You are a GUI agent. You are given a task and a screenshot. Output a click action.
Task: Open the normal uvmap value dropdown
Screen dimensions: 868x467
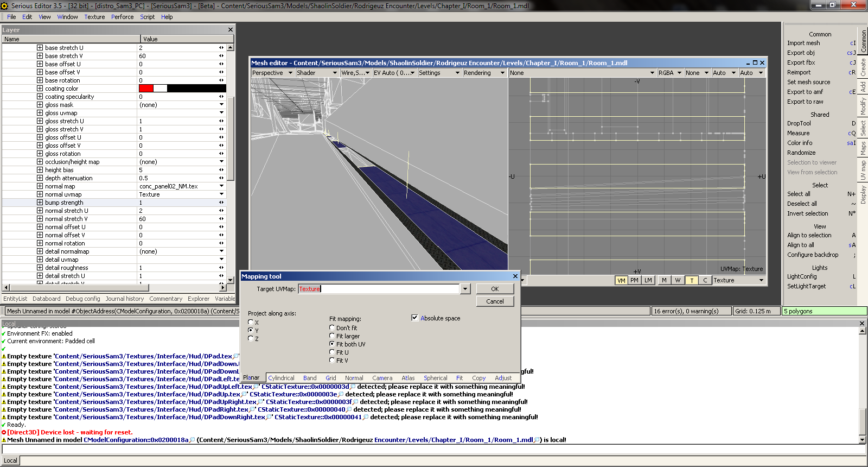221,194
